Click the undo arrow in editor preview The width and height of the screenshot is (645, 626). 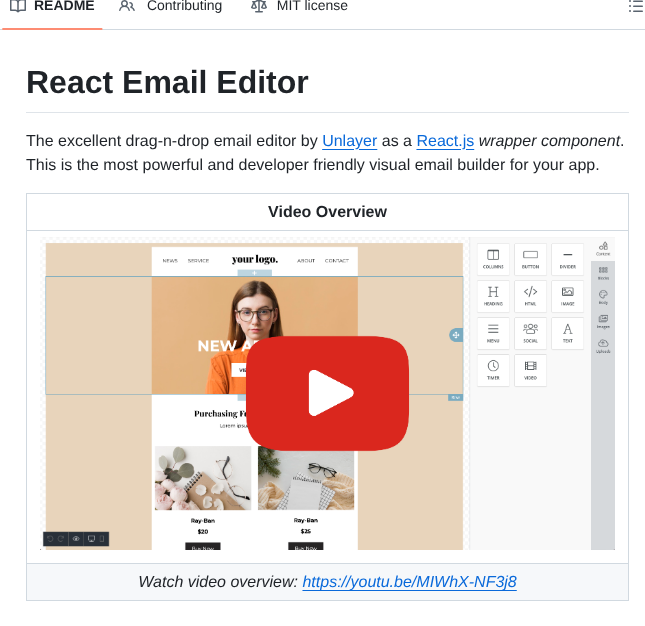click(x=50, y=539)
